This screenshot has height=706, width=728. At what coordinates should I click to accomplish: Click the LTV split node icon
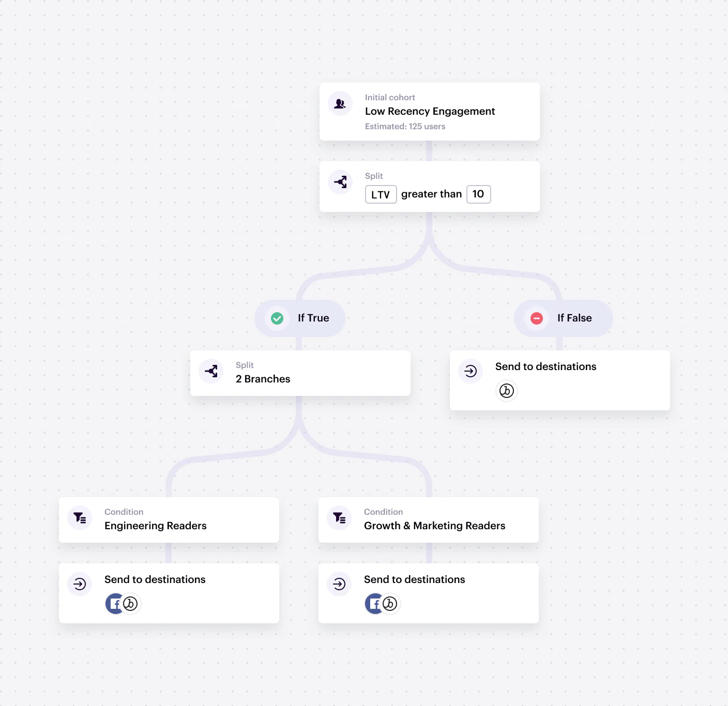pyautogui.click(x=340, y=182)
